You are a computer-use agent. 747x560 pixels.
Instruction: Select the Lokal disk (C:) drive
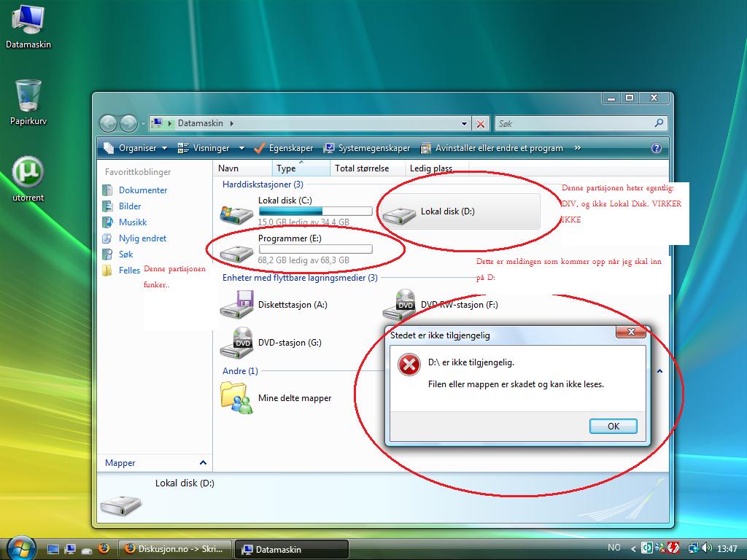point(295,212)
